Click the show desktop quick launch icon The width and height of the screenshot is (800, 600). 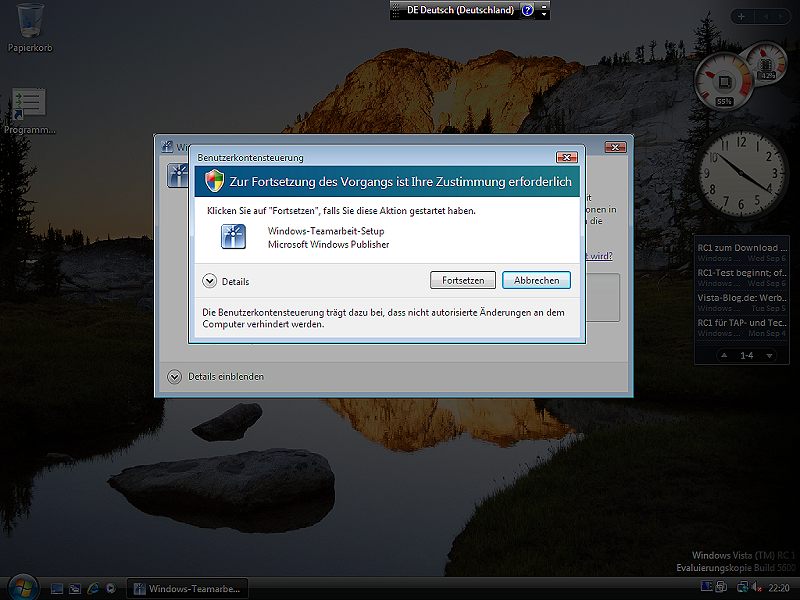pyautogui.click(x=57, y=589)
